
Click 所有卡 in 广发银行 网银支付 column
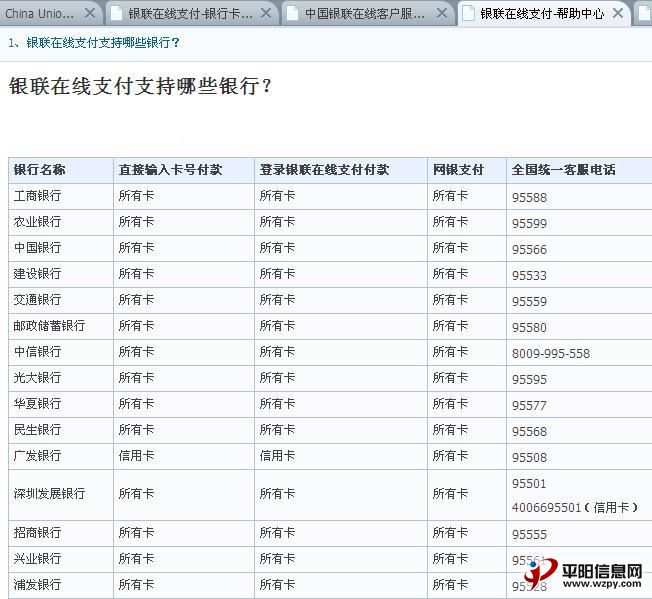(x=450, y=456)
